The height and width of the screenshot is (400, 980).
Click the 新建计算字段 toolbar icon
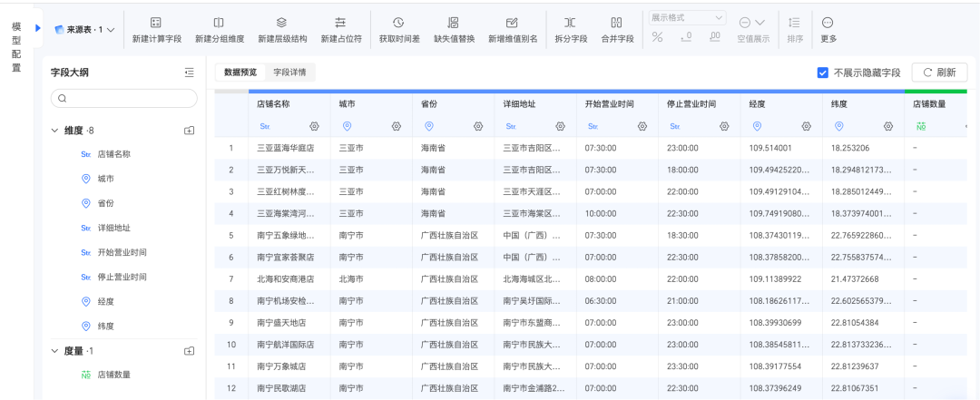click(x=156, y=23)
